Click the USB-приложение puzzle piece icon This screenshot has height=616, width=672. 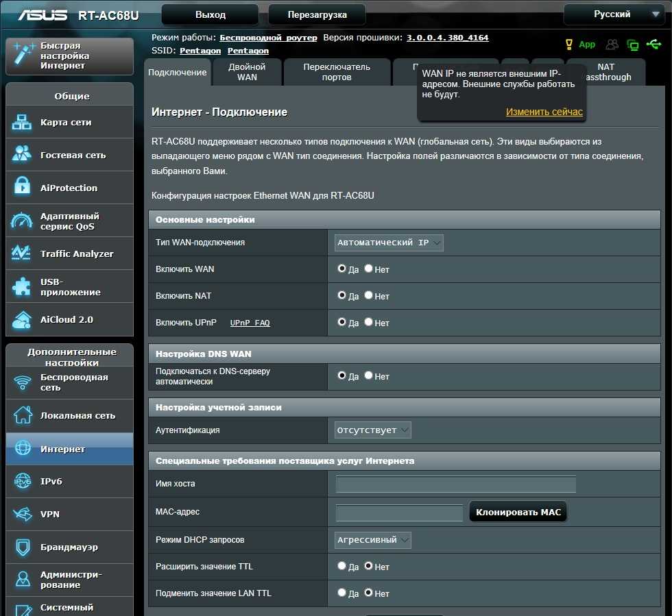pos(21,286)
